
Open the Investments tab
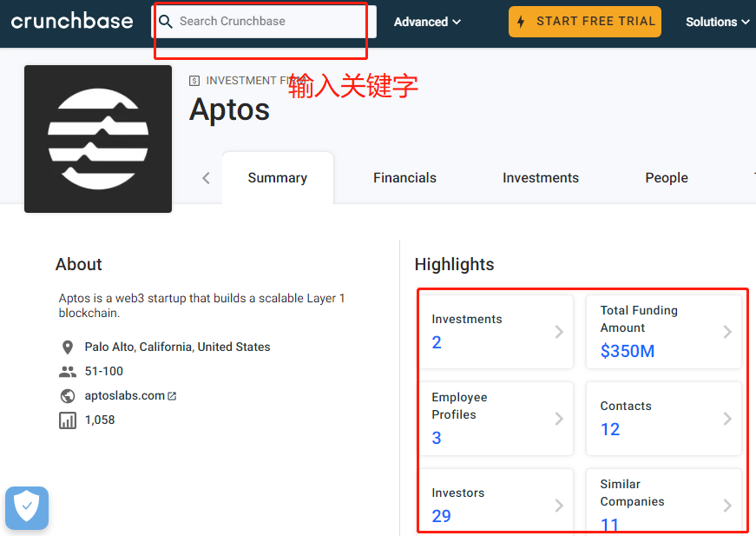541,178
